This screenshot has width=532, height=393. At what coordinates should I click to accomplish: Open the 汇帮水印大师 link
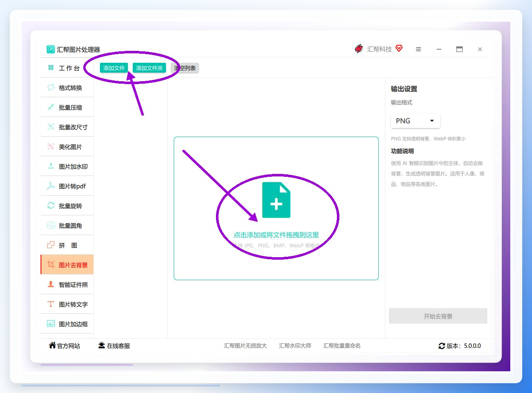[x=295, y=346]
